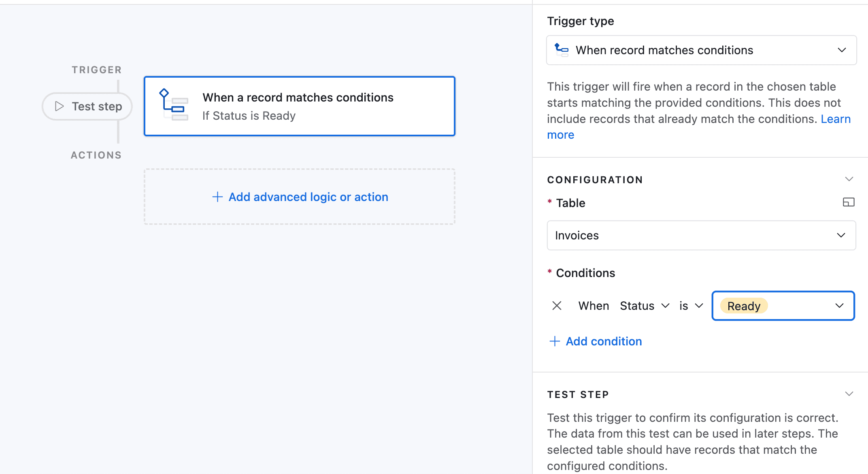Viewport: 868px width, 474px height.
Task: Collapse the Test Step section
Action: [x=849, y=394]
